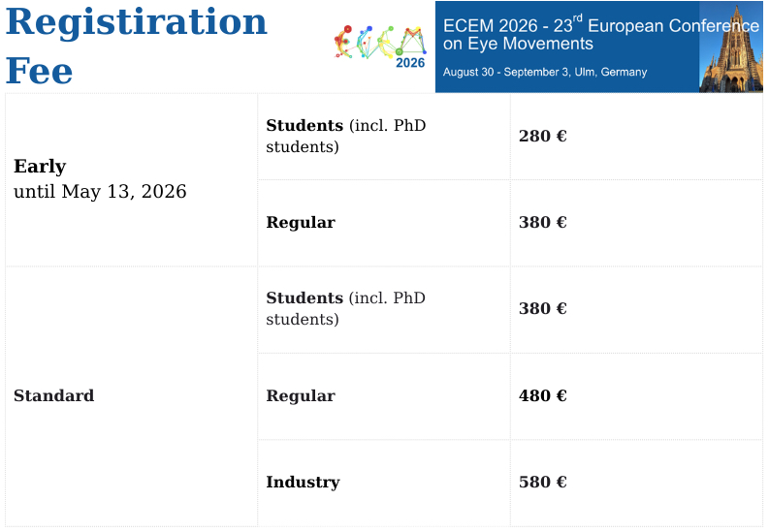Select the Standard registration row label
This screenshot has width=769, height=532.
pyautogui.click(x=54, y=395)
